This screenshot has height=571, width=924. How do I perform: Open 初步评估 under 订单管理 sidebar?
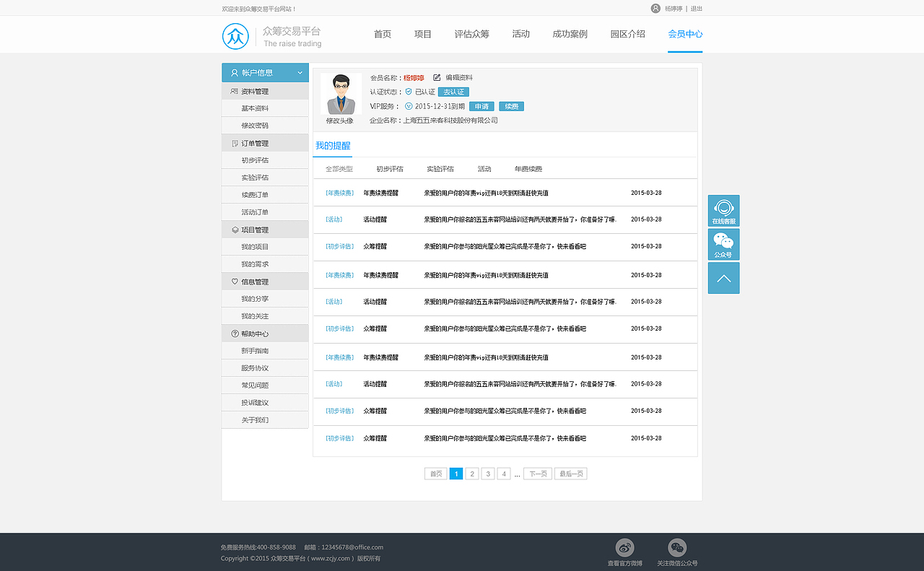[x=255, y=160]
